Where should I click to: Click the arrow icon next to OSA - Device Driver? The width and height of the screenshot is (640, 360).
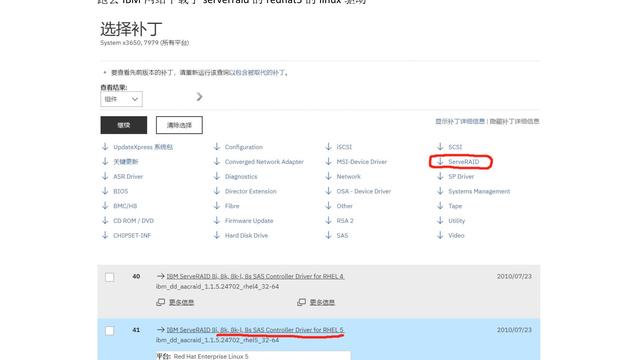coord(329,191)
